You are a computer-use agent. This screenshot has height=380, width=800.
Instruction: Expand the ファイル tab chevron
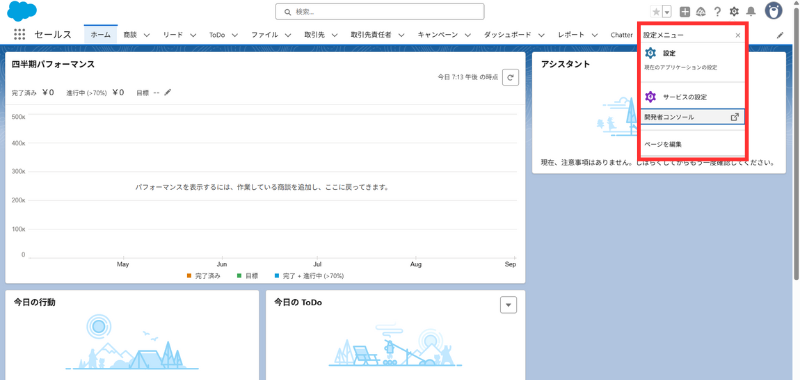288,35
